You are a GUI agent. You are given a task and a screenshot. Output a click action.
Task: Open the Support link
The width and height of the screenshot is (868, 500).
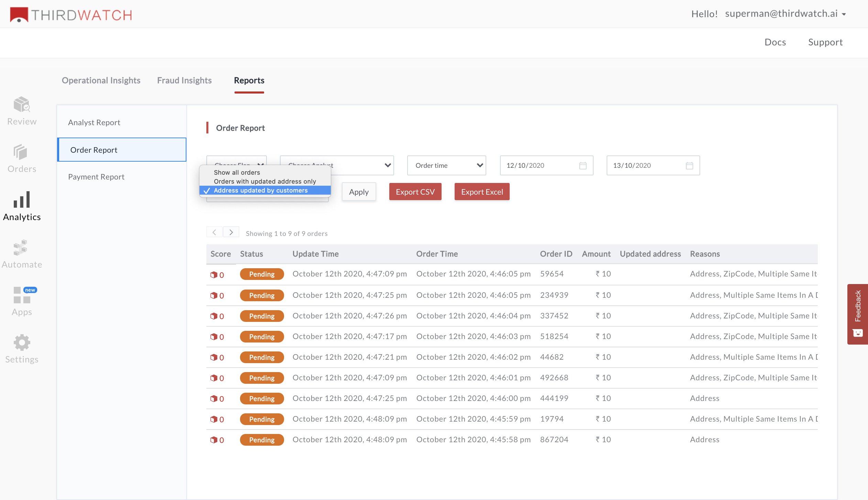coord(825,42)
